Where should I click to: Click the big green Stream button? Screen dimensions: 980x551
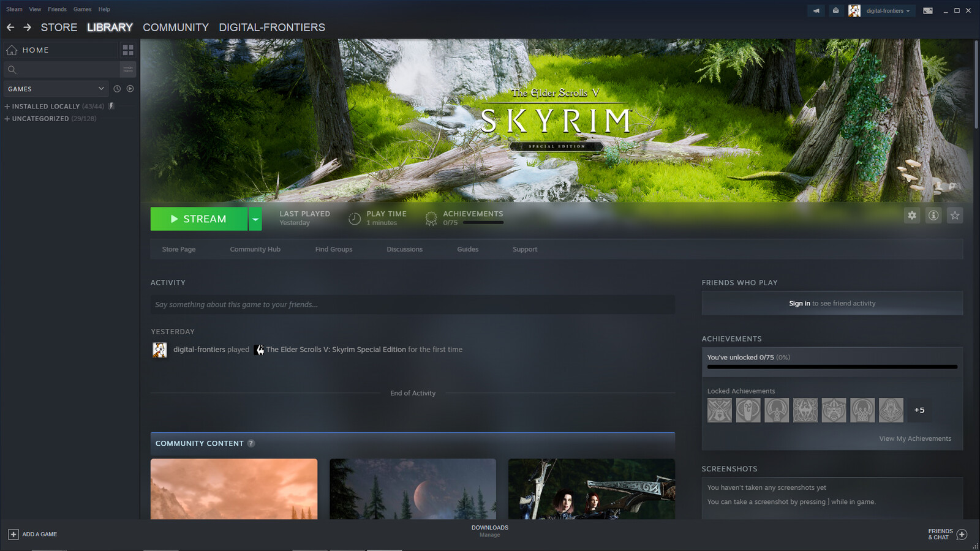[x=199, y=219]
